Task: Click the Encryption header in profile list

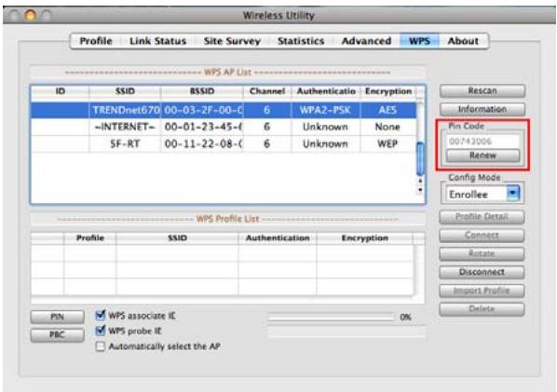Action: (x=365, y=238)
